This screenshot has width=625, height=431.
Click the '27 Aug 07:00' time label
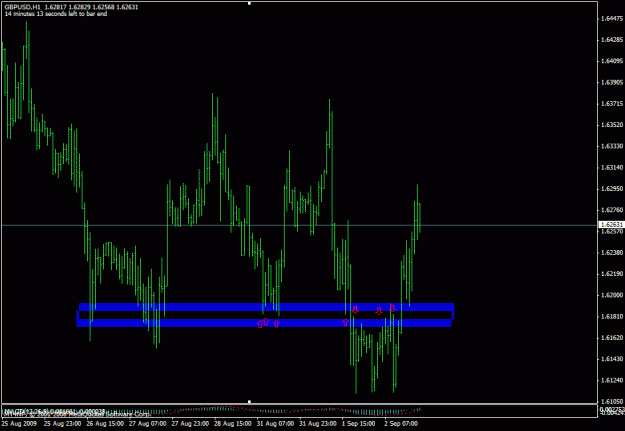coord(147,423)
